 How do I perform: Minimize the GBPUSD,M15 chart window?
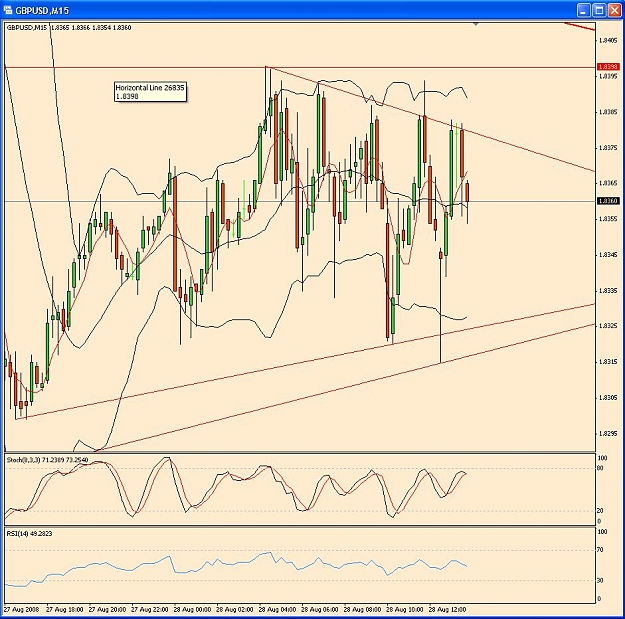pyautogui.click(x=584, y=10)
